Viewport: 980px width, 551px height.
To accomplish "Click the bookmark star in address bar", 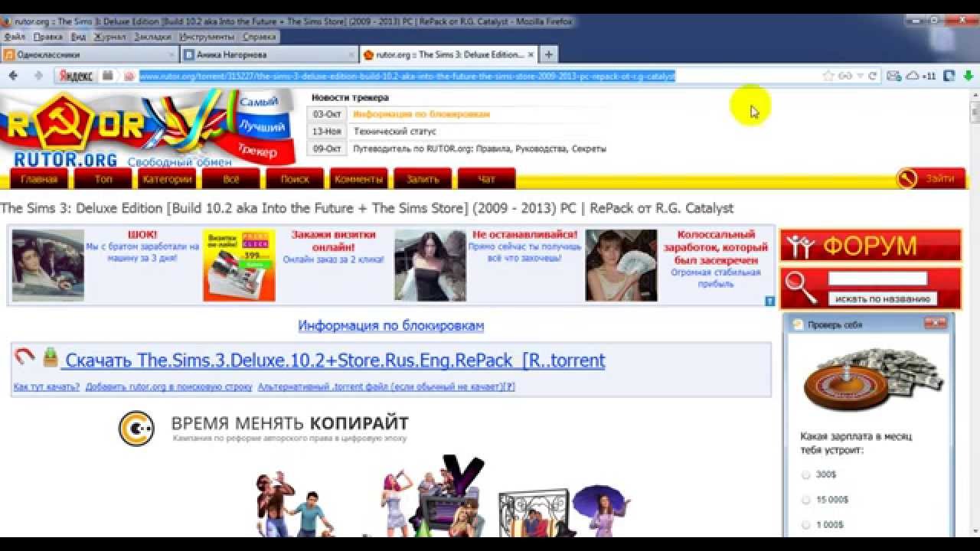I will [x=828, y=76].
